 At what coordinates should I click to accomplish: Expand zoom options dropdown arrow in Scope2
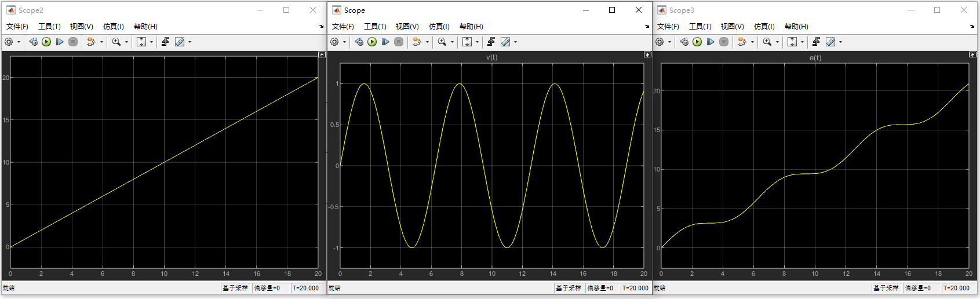click(x=126, y=42)
